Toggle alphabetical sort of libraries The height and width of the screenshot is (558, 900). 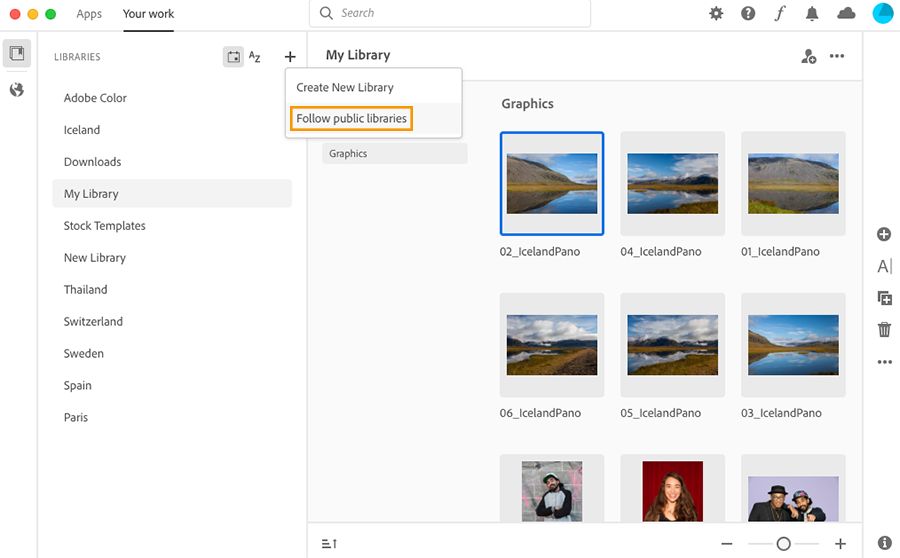(255, 57)
